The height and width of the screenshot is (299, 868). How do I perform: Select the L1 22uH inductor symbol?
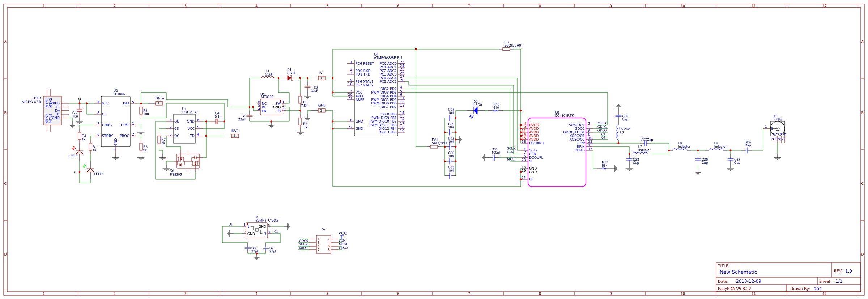tap(268, 77)
